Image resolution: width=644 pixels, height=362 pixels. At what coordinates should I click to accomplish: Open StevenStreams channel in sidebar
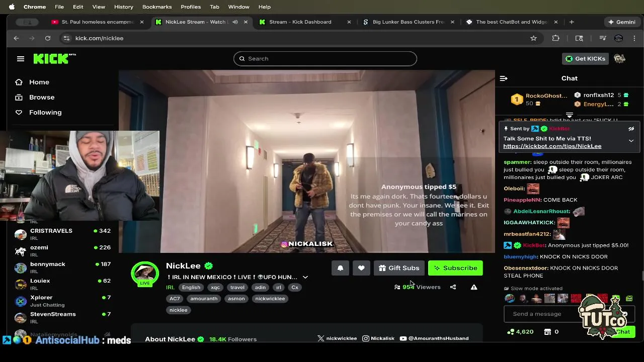[62, 317]
